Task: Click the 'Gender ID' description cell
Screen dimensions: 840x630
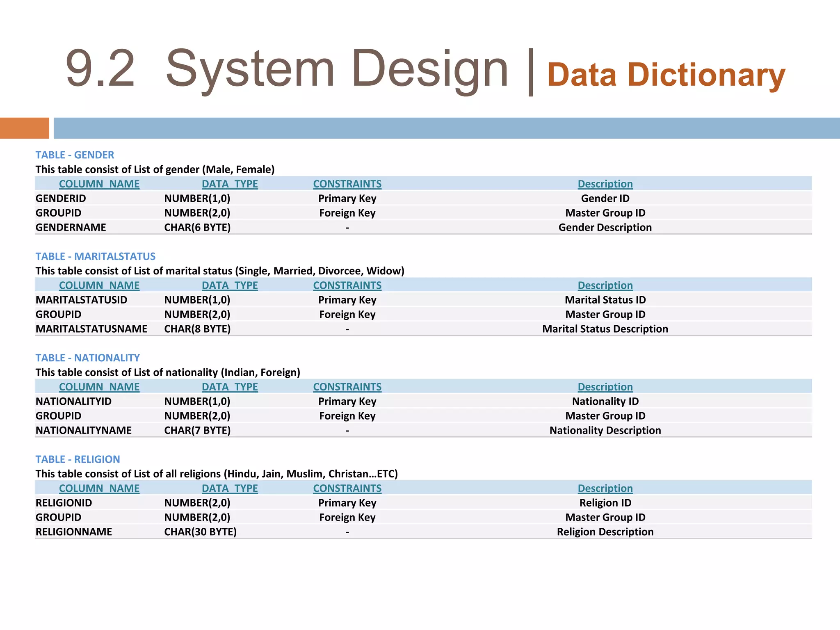Action: (x=605, y=199)
